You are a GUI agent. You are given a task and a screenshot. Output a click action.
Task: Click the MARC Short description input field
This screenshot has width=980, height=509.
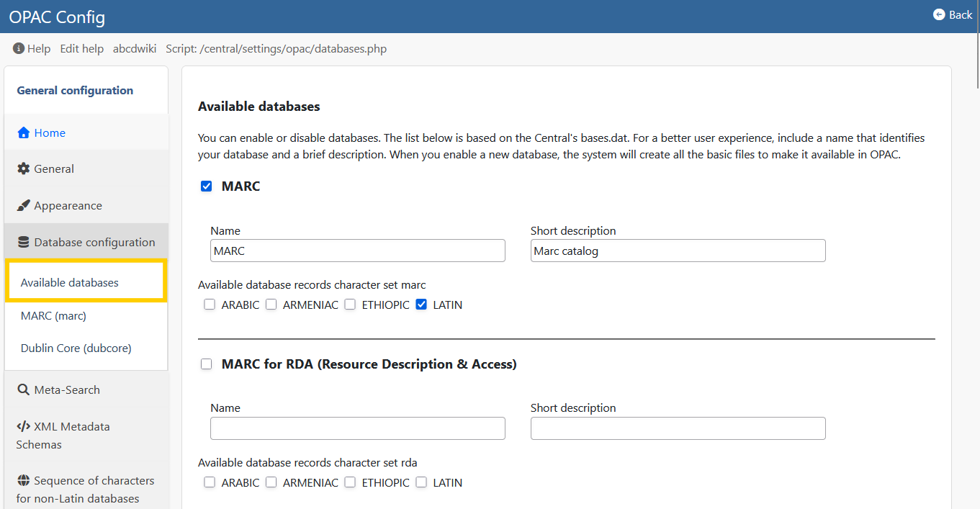(x=677, y=251)
